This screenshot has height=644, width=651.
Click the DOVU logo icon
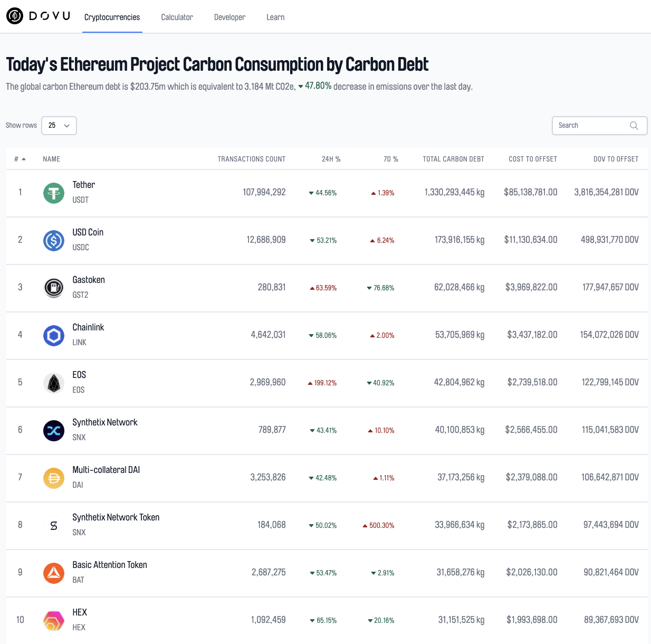(15, 16)
